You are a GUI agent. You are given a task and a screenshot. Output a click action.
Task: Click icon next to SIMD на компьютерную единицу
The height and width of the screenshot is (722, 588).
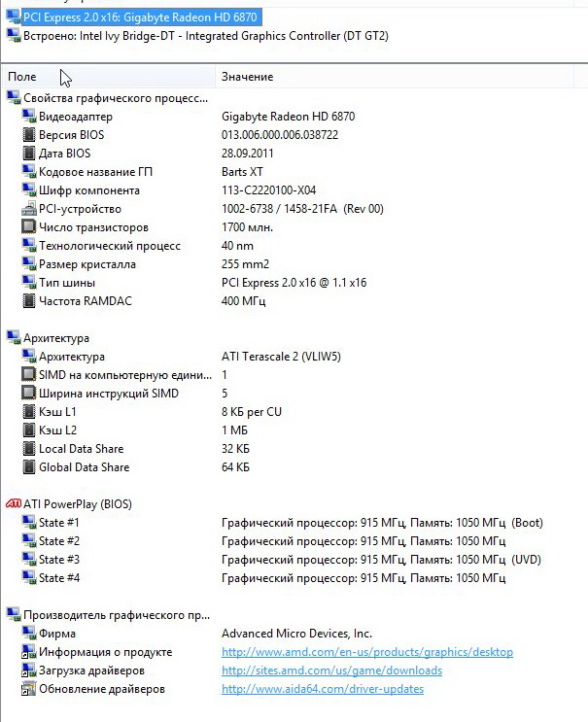pos(29,374)
